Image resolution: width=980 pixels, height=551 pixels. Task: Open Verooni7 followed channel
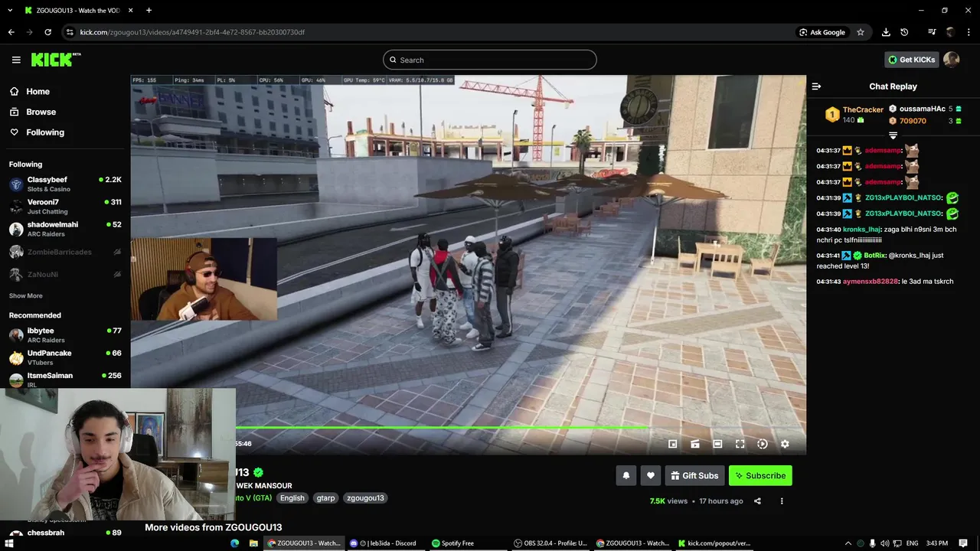(65, 206)
